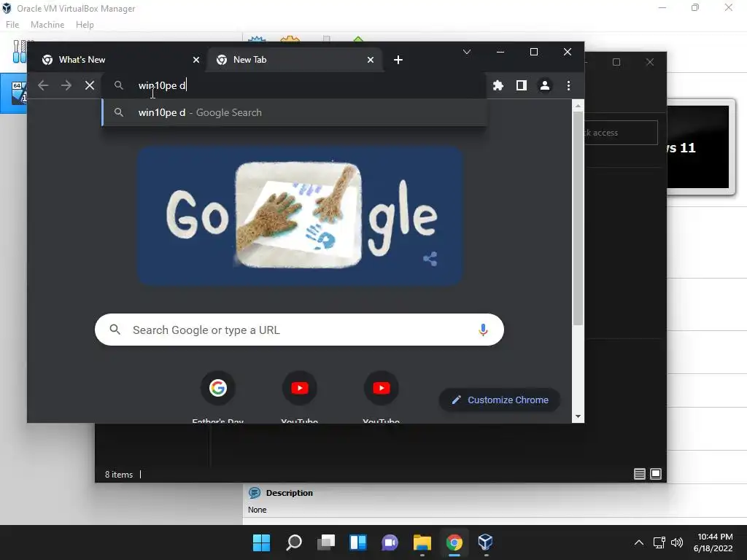The image size is (747, 560).
Task: Open the network tray icon
Action: tap(659, 542)
